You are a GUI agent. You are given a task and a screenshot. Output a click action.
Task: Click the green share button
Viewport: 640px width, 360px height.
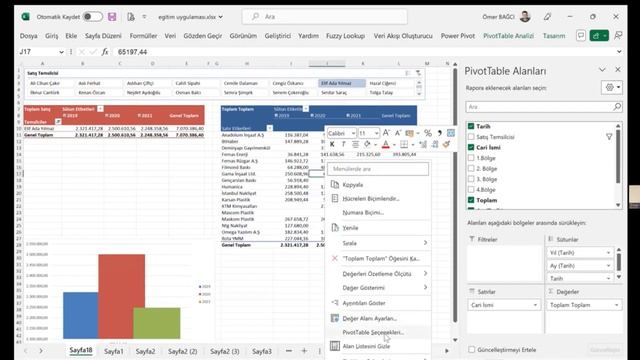599,36
